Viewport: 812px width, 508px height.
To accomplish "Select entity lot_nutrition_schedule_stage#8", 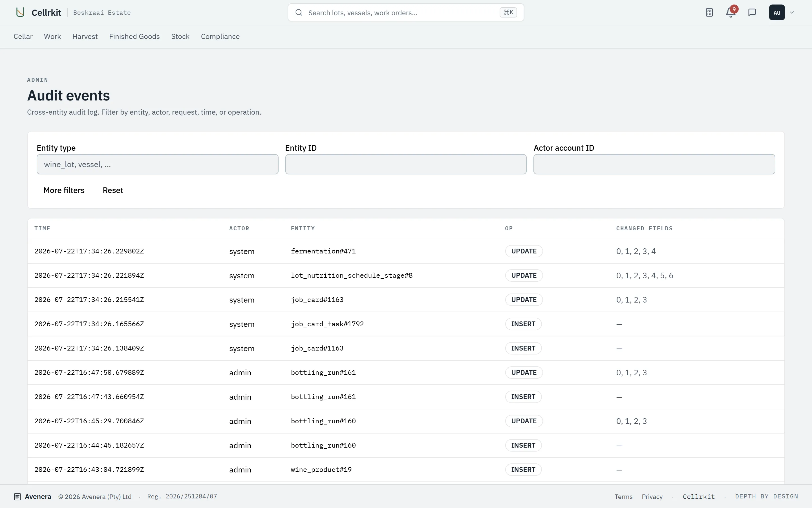I will click(x=352, y=275).
